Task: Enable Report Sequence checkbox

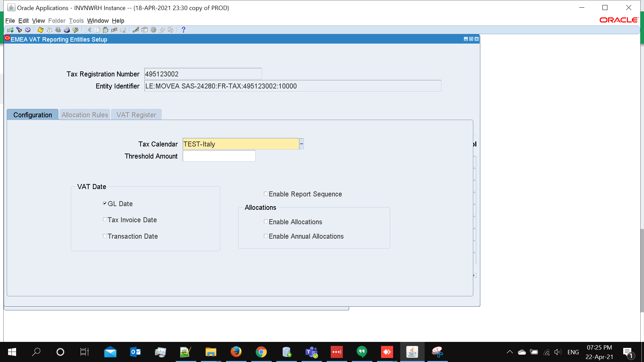Action: pyautogui.click(x=266, y=194)
